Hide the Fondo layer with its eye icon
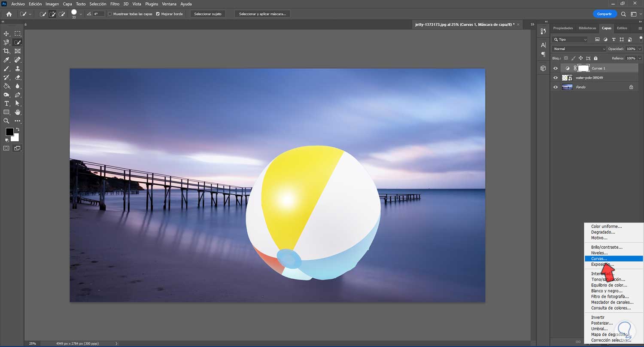The image size is (644, 347). 556,87
